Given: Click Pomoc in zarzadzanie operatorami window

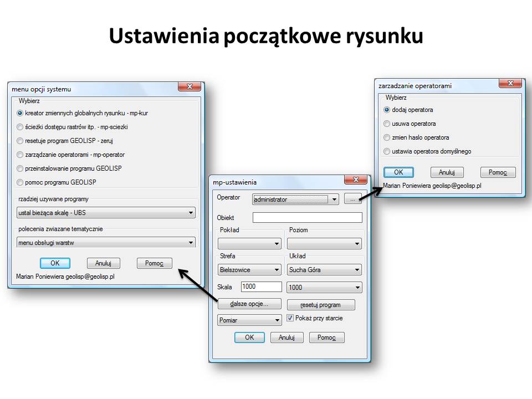Looking at the screenshot, I should click(x=498, y=172).
